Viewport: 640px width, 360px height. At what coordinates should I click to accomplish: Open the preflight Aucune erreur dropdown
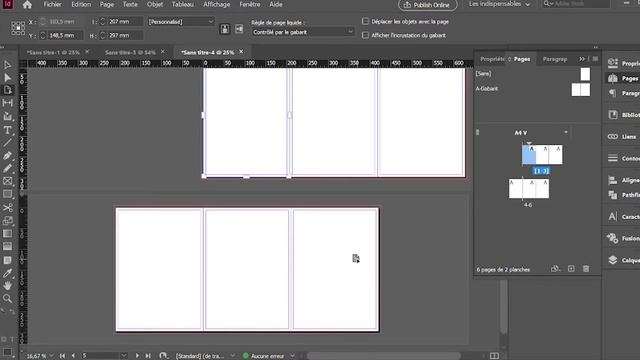[x=292, y=356]
